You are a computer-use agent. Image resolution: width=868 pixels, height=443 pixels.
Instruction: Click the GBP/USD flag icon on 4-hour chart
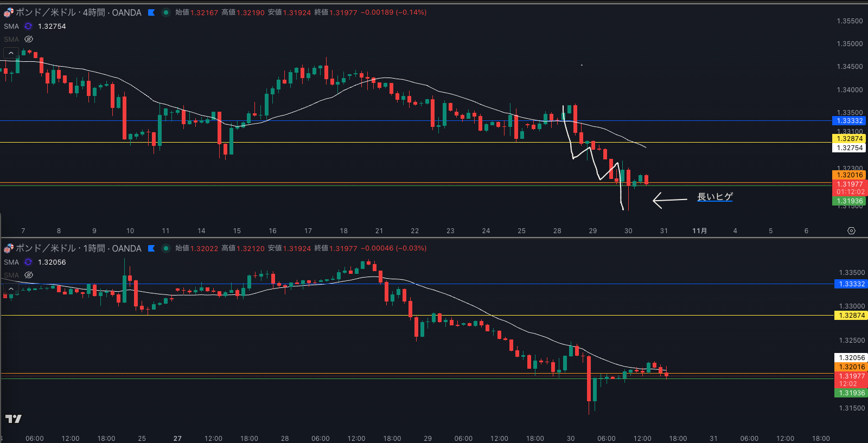[8, 12]
